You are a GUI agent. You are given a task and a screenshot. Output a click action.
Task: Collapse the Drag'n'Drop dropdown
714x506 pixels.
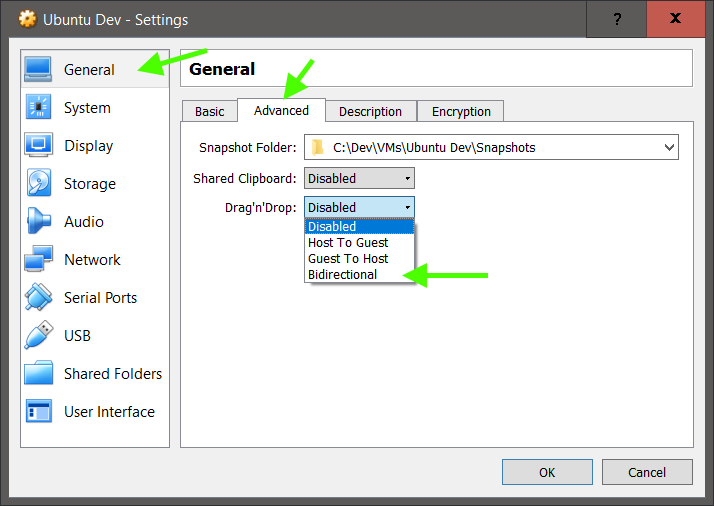pyautogui.click(x=359, y=207)
